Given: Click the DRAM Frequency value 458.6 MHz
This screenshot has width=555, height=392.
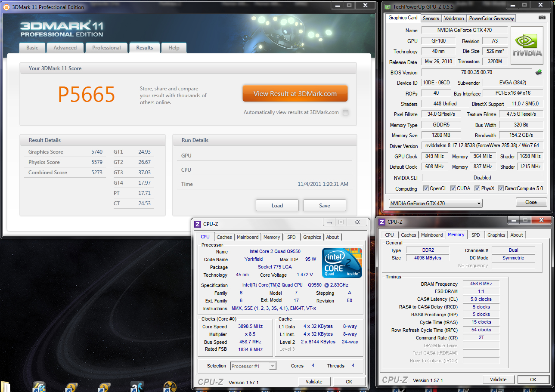Looking at the screenshot, I should [x=481, y=284].
